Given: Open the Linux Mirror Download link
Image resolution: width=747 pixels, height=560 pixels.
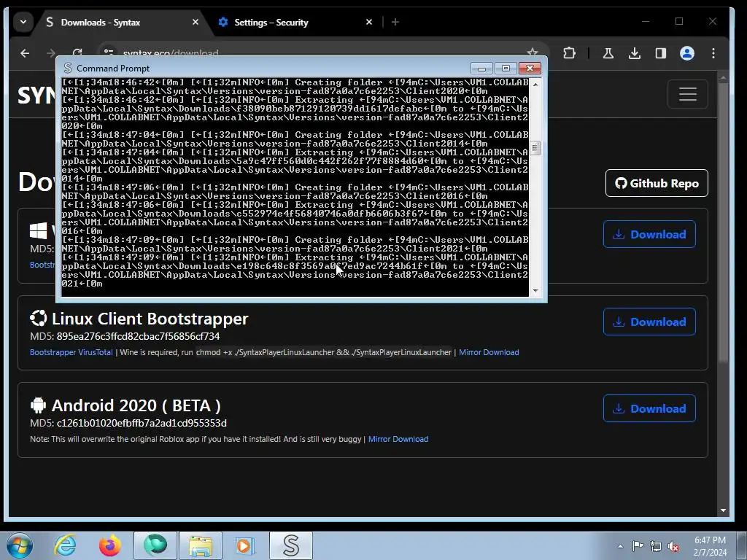Looking at the screenshot, I should pyautogui.click(x=489, y=352).
